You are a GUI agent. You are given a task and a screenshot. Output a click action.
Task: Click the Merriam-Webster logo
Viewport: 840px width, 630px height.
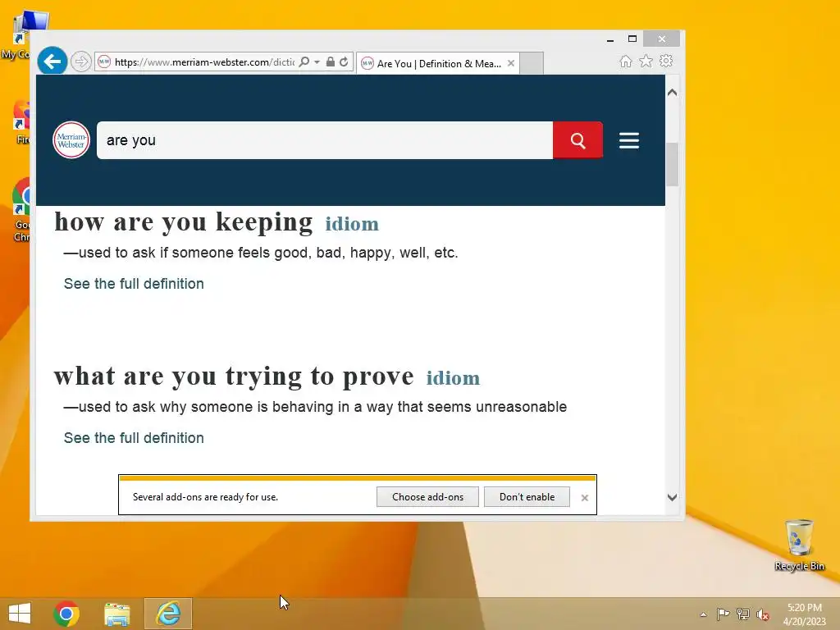click(x=71, y=140)
